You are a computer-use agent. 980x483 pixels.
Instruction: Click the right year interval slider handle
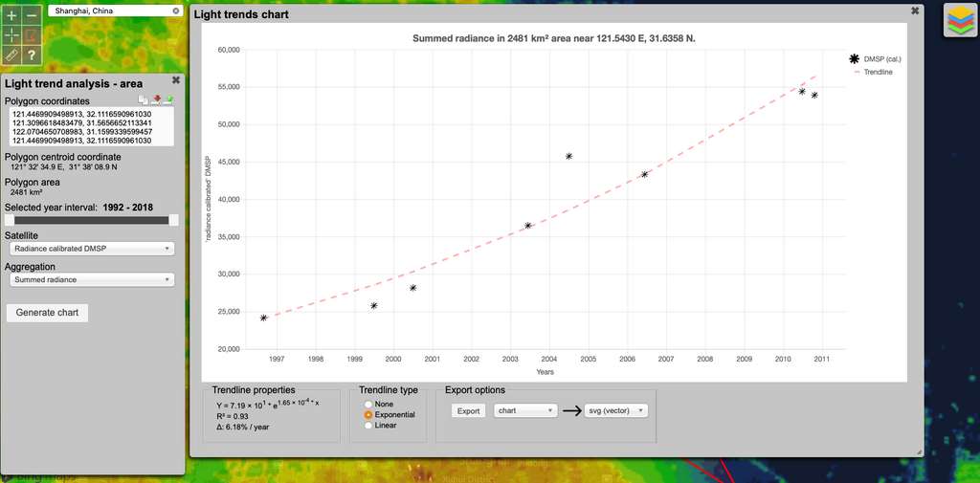click(x=174, y=220)
